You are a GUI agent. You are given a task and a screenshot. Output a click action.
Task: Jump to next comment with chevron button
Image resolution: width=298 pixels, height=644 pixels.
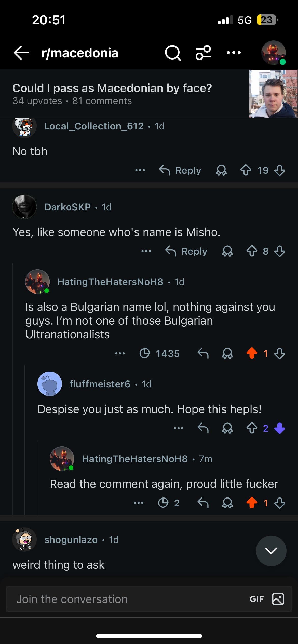[x=271, y=551]
